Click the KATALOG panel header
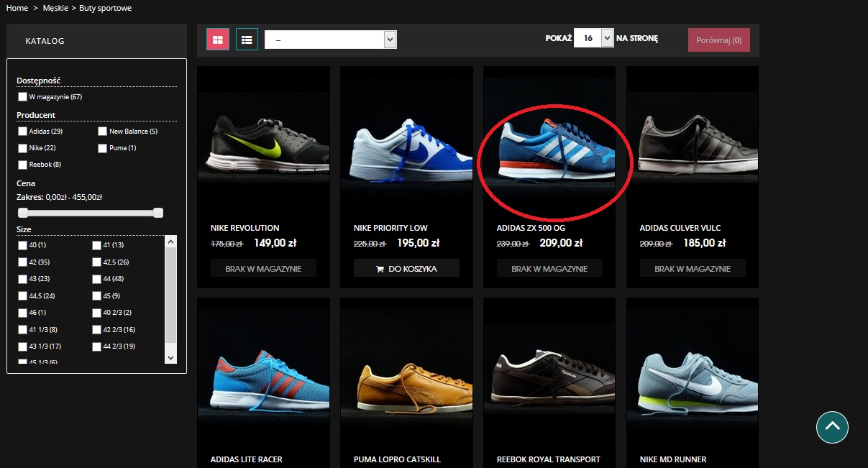This screenshot has height=468, width=868. [96, 41]
